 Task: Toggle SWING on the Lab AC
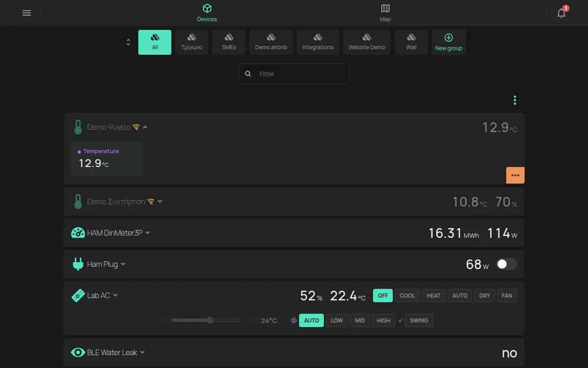[x=419, y=321]
